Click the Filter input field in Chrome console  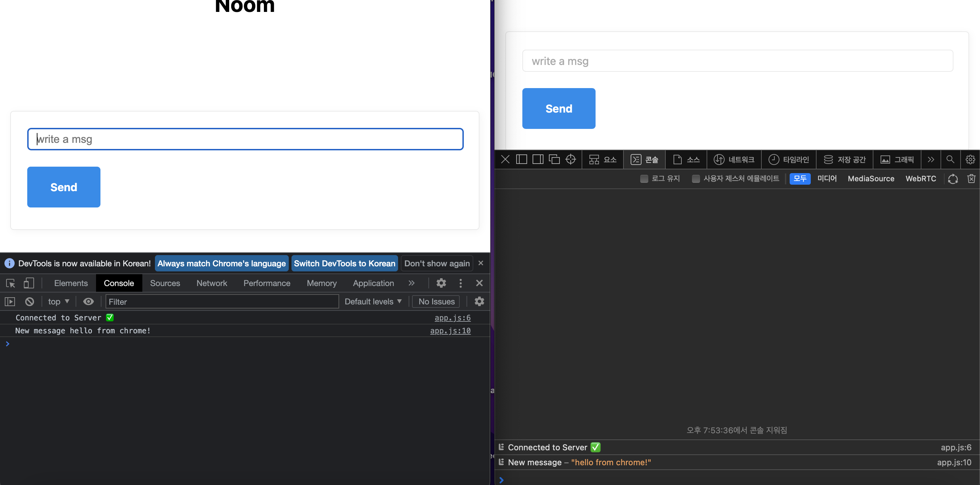222,302
